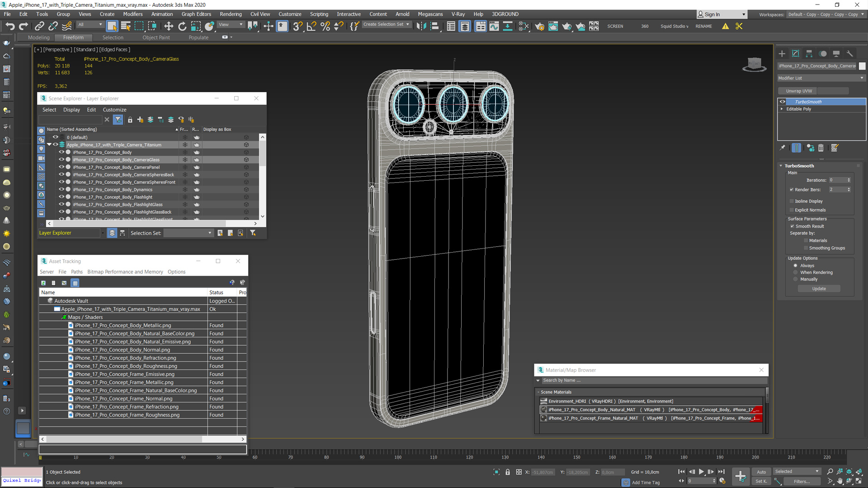Click the Unwrap UVW button
Image resolution: width=868 pixels, height=488 pixels.
799,91
